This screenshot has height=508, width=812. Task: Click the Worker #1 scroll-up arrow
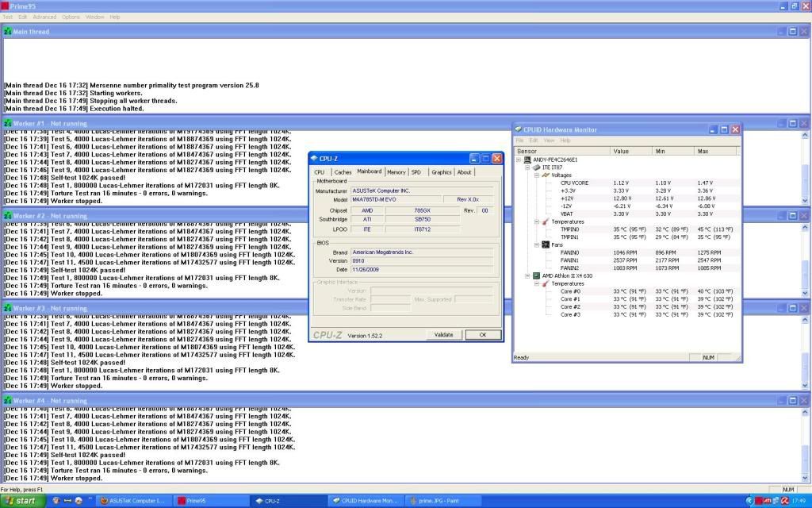(x=805, y=135)
